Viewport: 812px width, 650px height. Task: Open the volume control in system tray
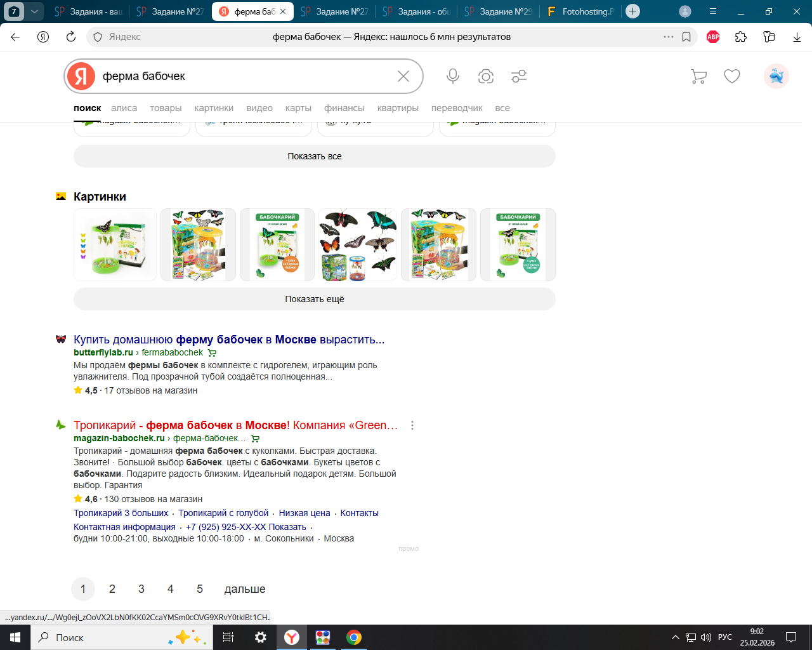pyautogui.click(x=706, y=637)
